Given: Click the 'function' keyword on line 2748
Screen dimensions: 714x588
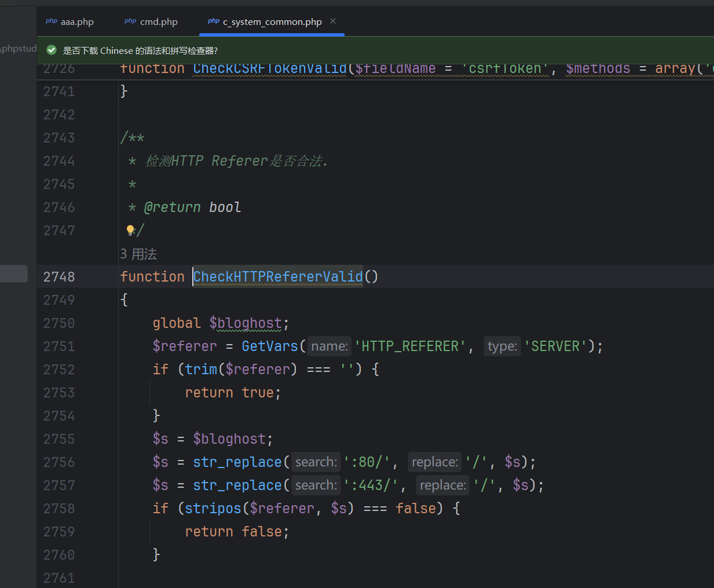Looking at the screenshot, I should tap(152, 276).
